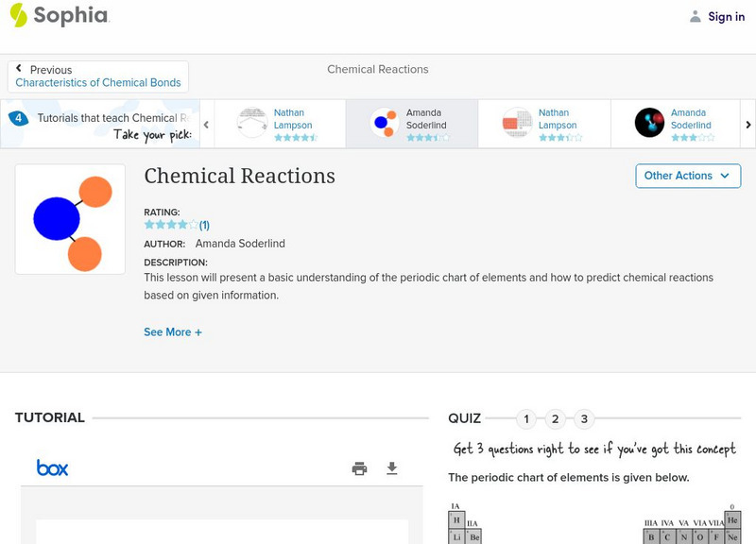Click the Sign in link

[726, 16]
